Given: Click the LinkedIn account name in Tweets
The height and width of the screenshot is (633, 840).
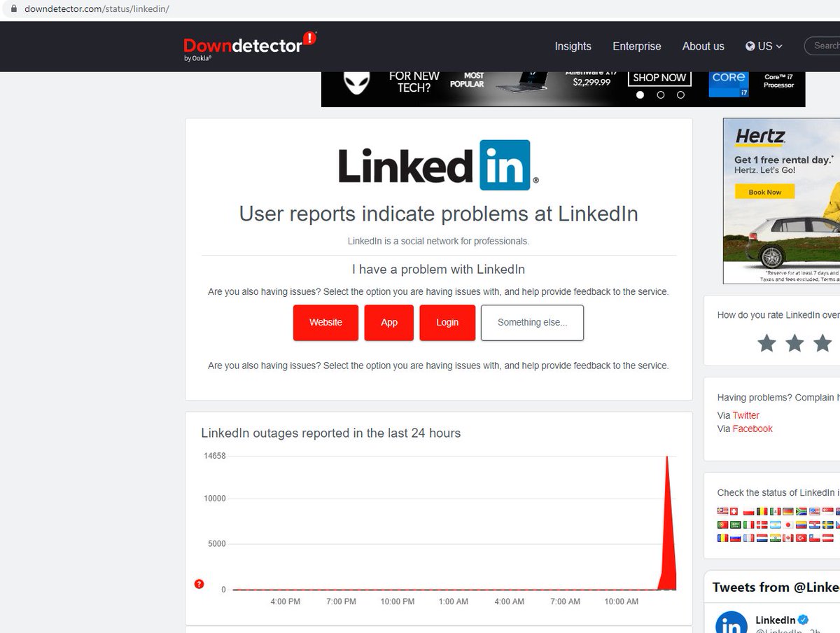Looking at the screenshot, I should pos(775,620).
